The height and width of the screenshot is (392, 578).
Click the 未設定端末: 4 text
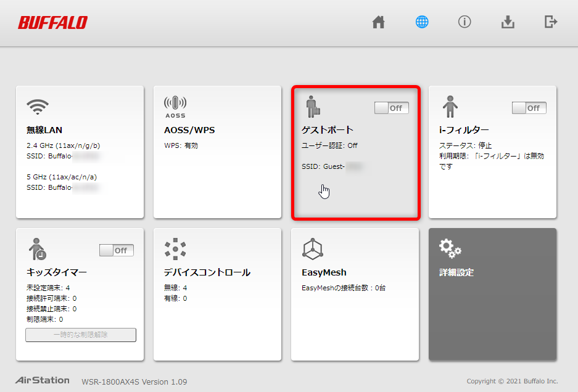pyautogui.click(x=48, y=288)
